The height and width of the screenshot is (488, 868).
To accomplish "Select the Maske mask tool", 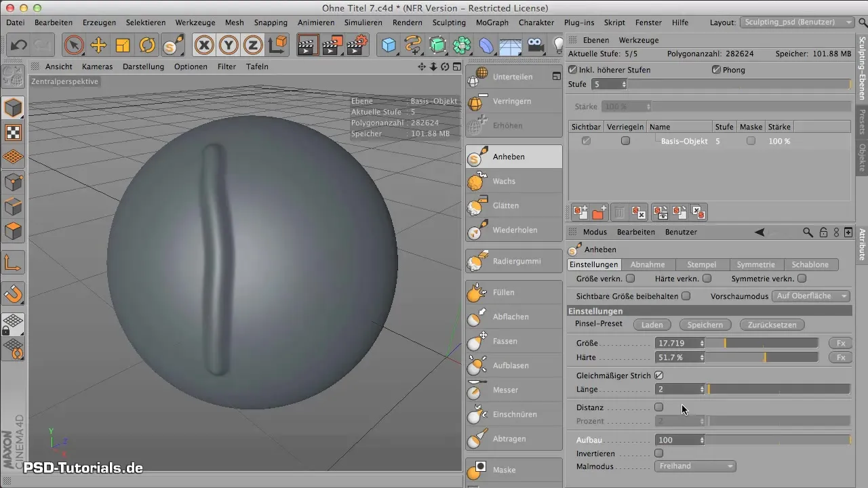I will [514, 470].
